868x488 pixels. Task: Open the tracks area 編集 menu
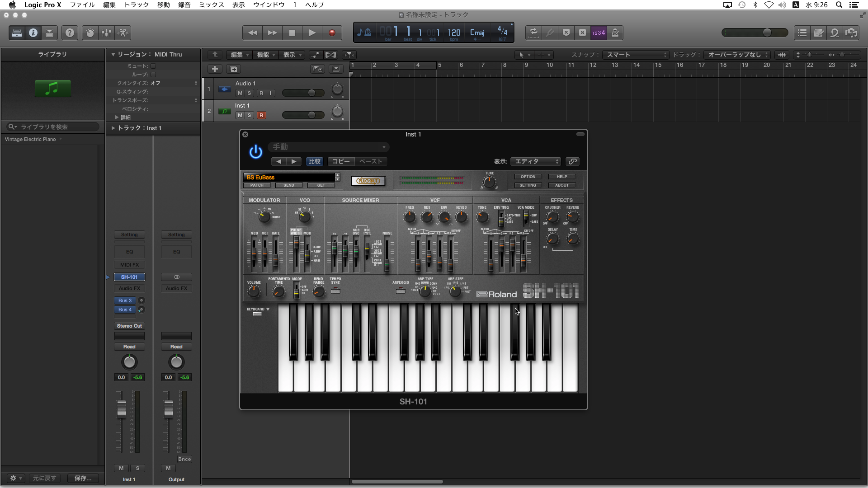point(239,55)
